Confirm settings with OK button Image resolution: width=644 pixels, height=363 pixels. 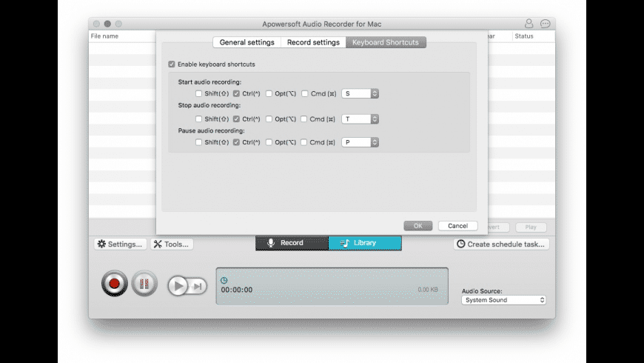point(417,226)
